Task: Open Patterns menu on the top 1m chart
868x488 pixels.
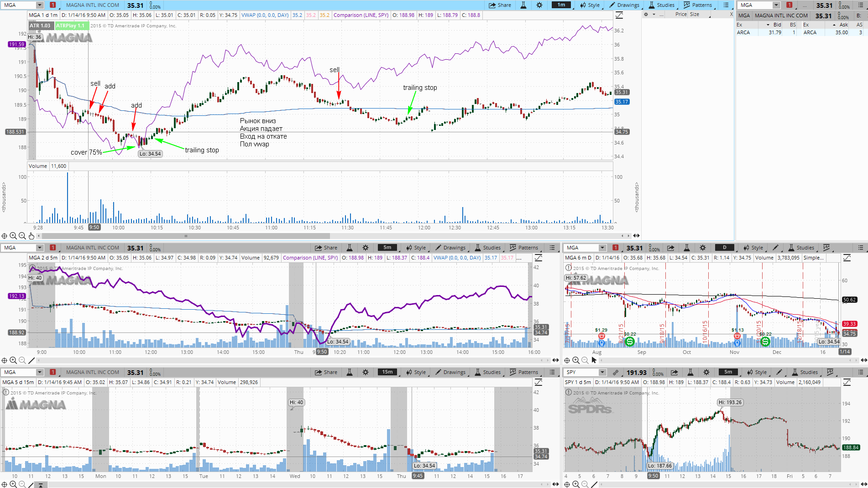Action: pos(698,5)
